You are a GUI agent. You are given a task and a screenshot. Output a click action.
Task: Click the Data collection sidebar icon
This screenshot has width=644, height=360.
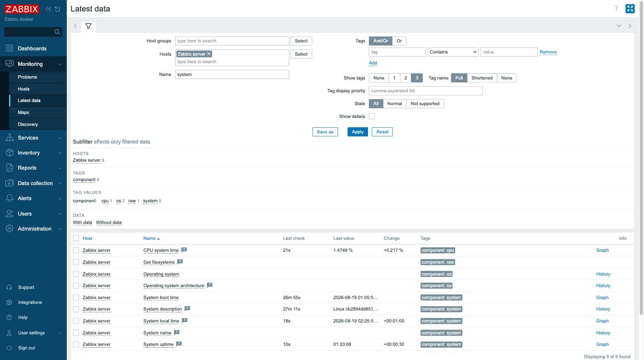[x=9, y=183]
